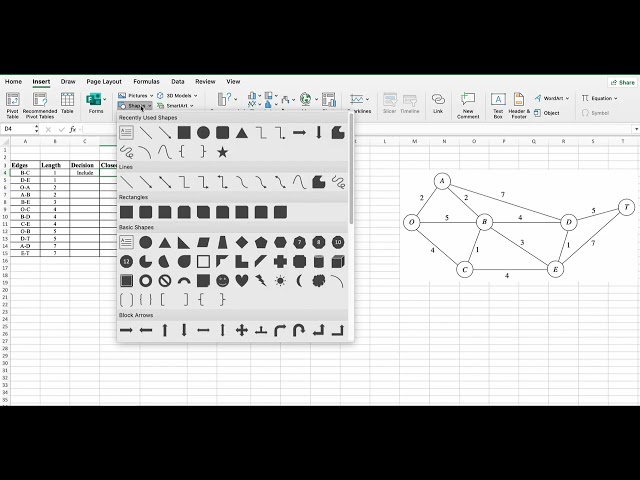Switch to the Home tab
This screenshot has height=480, width=640.
coord(13,82)
